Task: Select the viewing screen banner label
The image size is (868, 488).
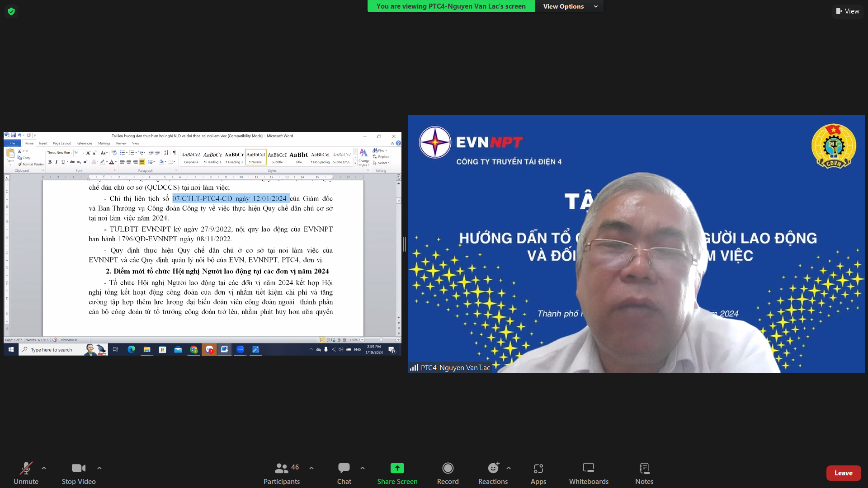Action: point(451,6)
